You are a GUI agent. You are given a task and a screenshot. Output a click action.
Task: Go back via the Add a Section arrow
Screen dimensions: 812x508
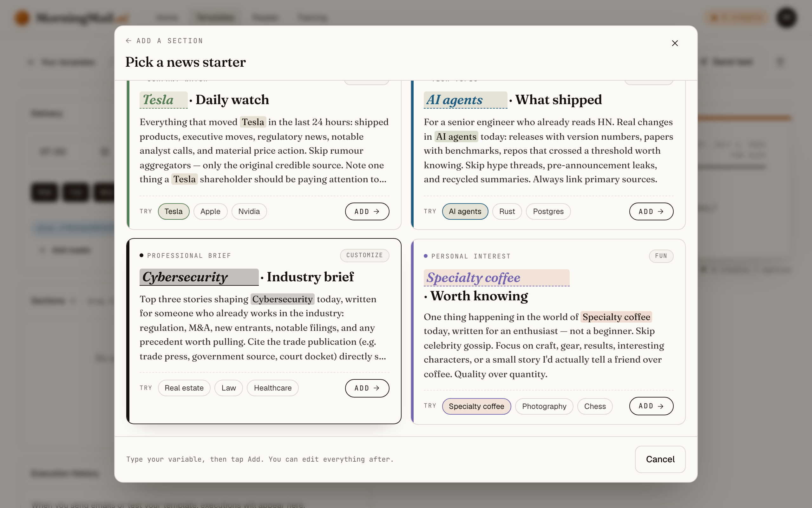coord(128,41)
